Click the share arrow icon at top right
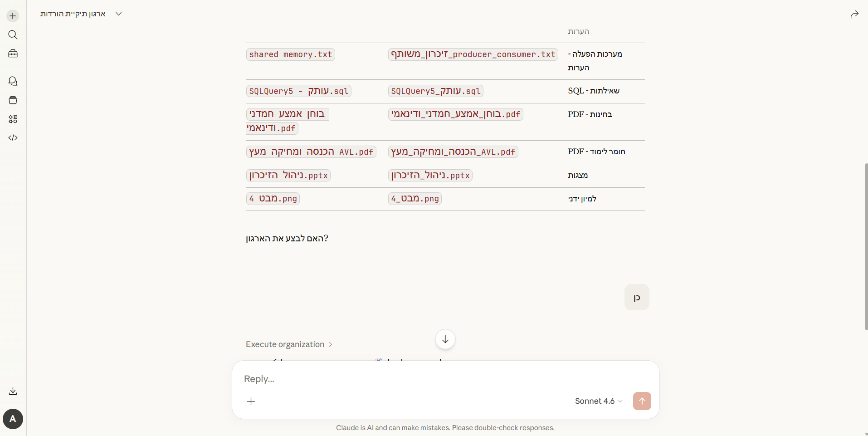Screen dimensions: 868x436 [x=854, y=15]
